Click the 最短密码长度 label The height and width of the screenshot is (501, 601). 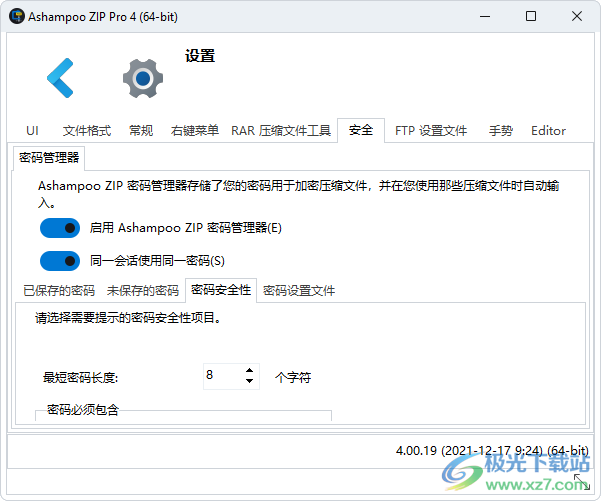pyautogui.click(x=80, y=378)
